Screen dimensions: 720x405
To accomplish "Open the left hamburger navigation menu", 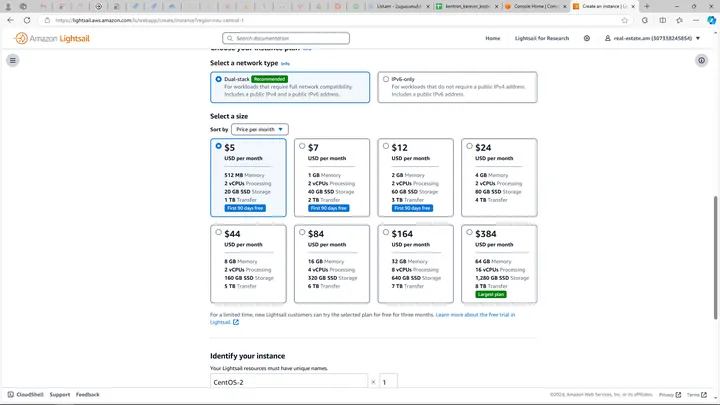I will (13, 60).
